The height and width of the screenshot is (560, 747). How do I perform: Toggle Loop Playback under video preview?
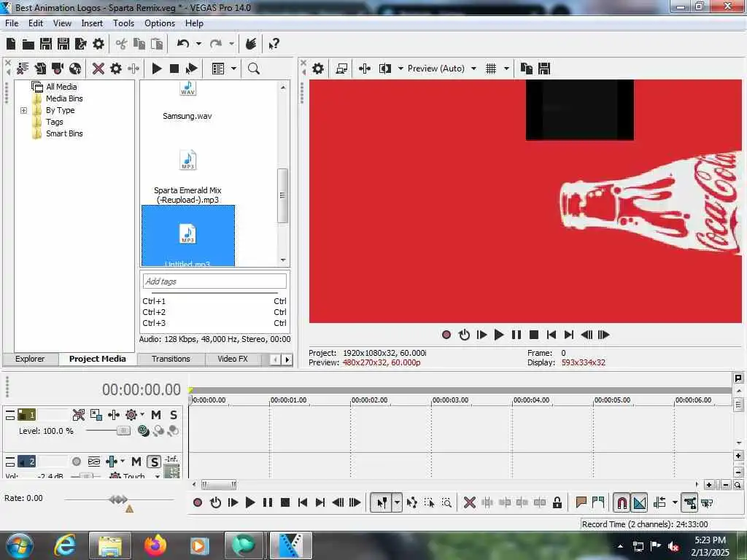point(464,335)
